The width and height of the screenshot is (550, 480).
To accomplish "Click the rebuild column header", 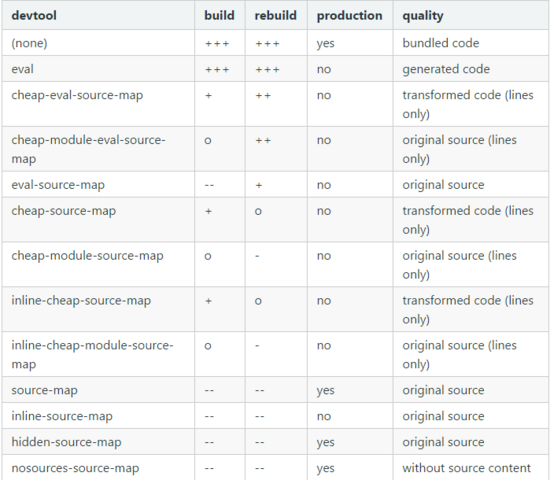I will pos(276,16).
